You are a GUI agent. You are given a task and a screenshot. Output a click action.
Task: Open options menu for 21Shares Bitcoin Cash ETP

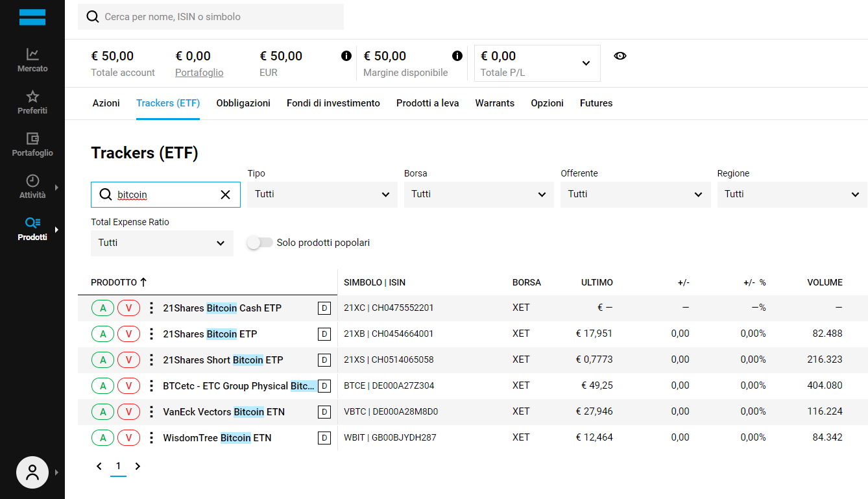click(x=151, y=308)
